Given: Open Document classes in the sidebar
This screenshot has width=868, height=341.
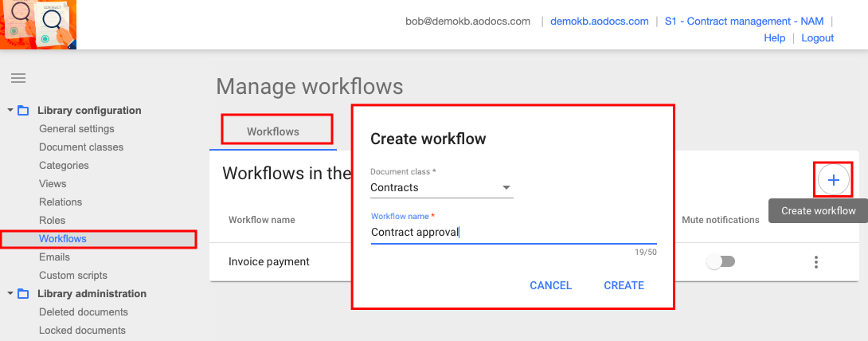Looking at the screenshot, I should [x=81, y=147].
